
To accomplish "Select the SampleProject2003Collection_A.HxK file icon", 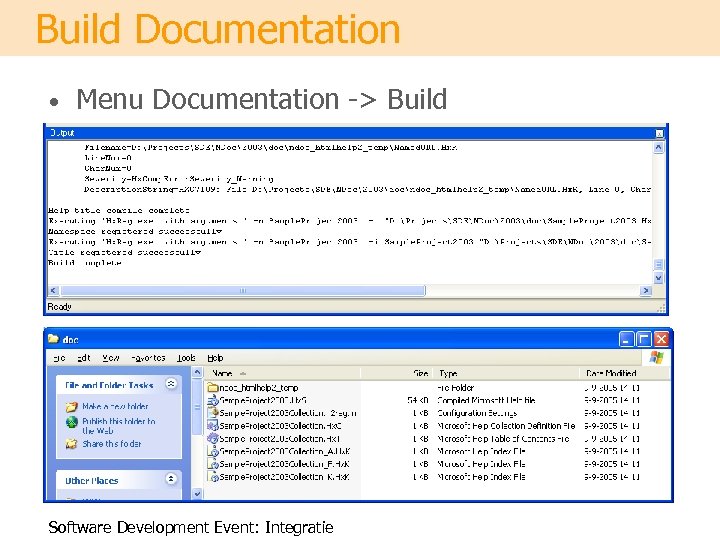I will pos(212,451).
